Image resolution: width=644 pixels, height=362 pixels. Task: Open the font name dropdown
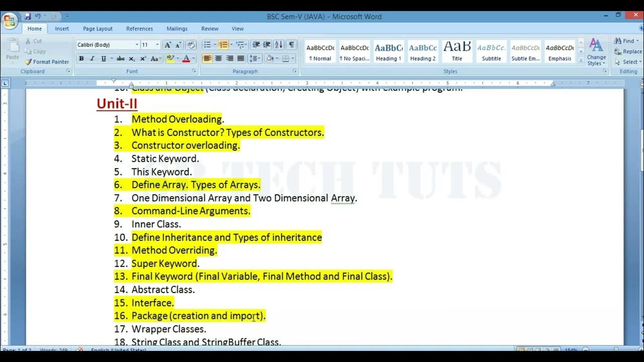[137, 45]
